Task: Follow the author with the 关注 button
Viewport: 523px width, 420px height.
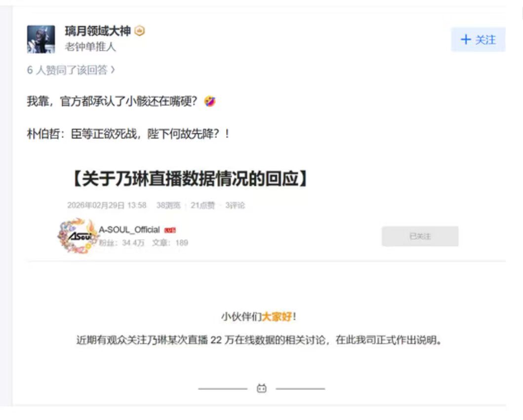Action: coord(478,40)
